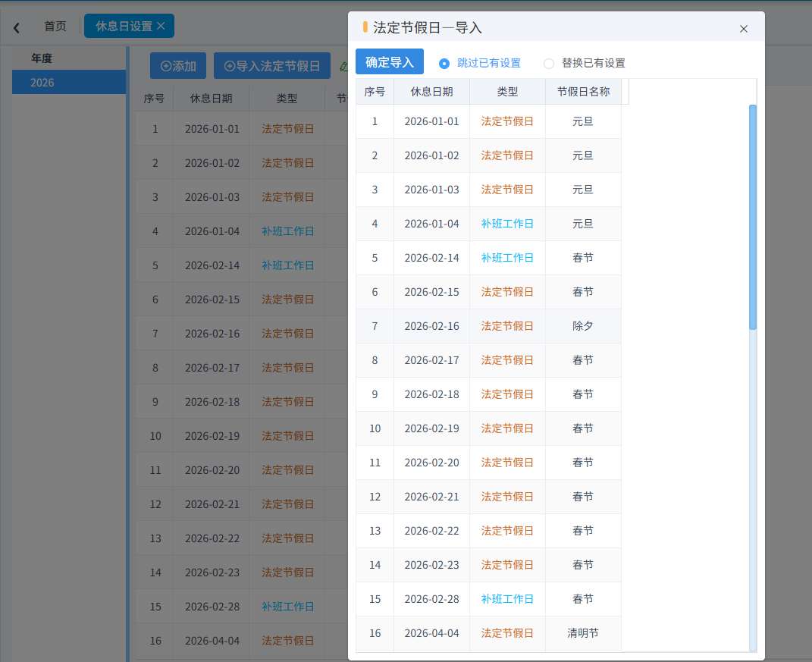Image resolution: width=812 pixels, height=662 pixels.
Task: Click the dialog's vertical scrollbar thumb
Action: [752, 217]
